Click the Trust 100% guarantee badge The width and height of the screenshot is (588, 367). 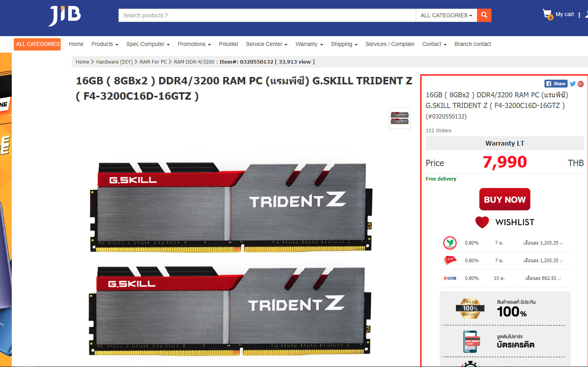click(x=470, y=309)
